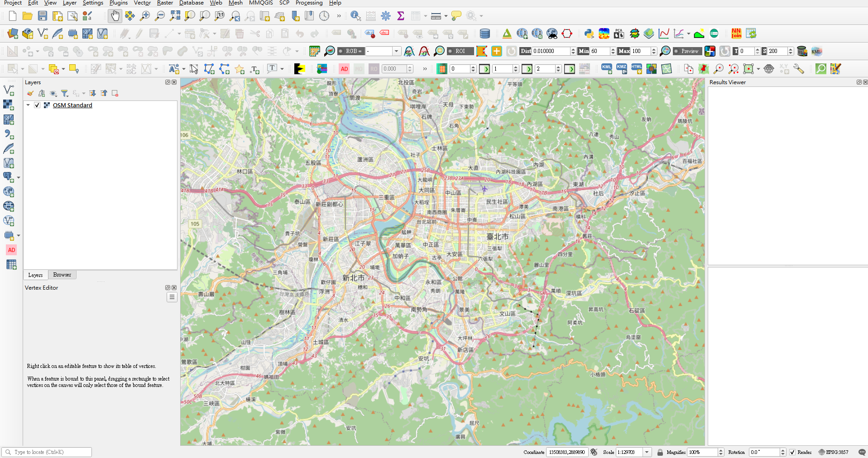This screenshot has width=868, height=458.
Task: Click the EPSG:3857 CRS button
Action: (833, 452)
